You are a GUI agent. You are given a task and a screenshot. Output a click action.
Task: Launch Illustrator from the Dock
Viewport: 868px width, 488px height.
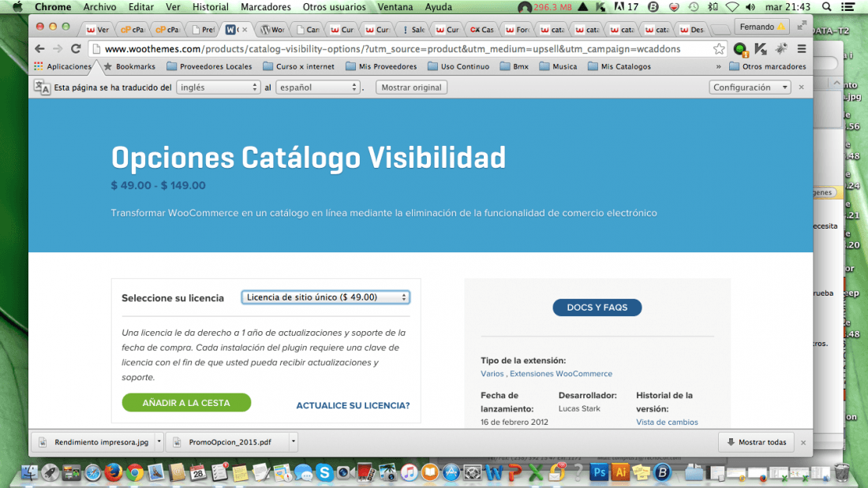pyautogui.click(x=620, y=472)
